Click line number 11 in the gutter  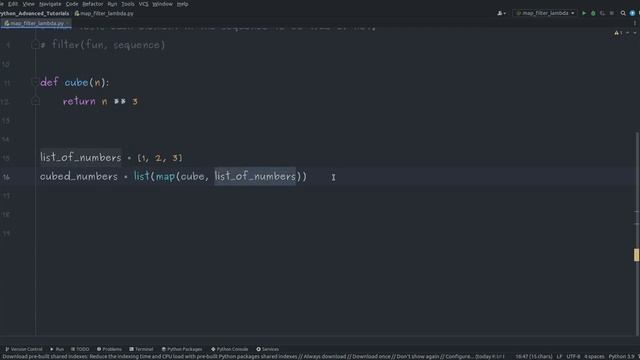7,83
